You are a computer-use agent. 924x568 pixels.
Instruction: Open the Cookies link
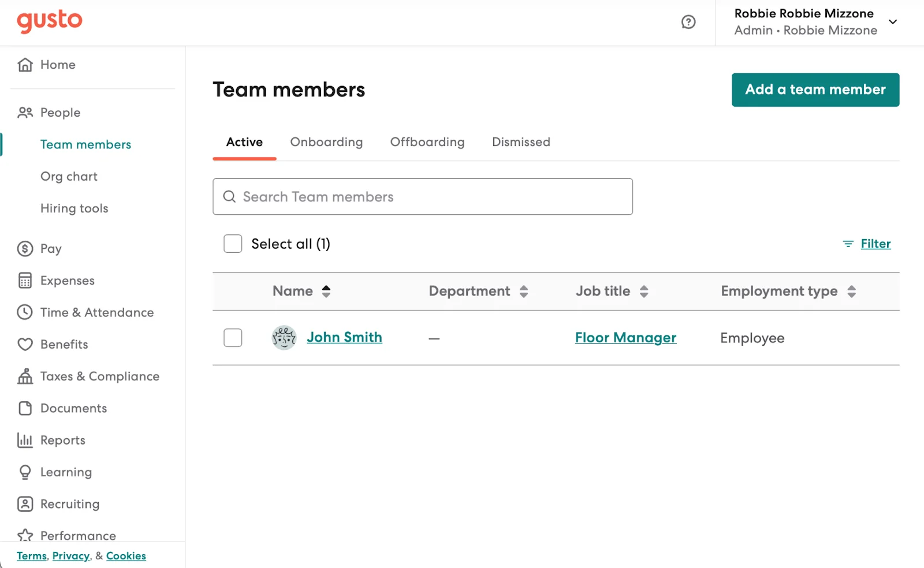(x=126, y=556)
